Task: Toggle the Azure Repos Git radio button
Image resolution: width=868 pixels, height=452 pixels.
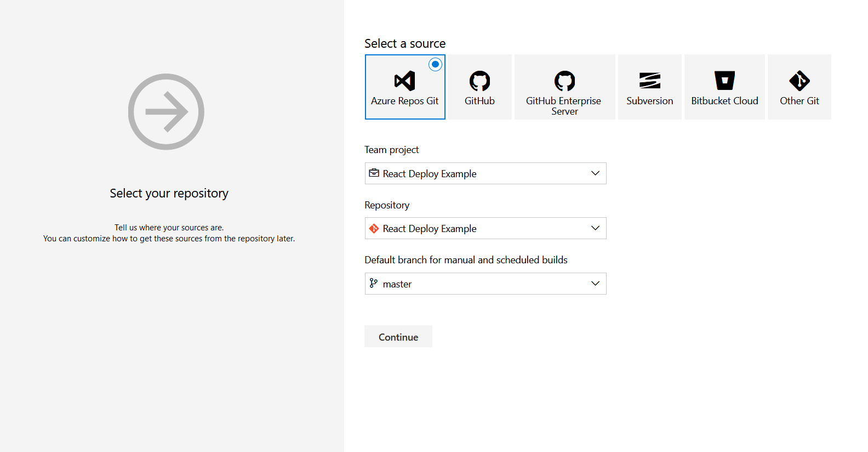Action: tap(436, 65)
